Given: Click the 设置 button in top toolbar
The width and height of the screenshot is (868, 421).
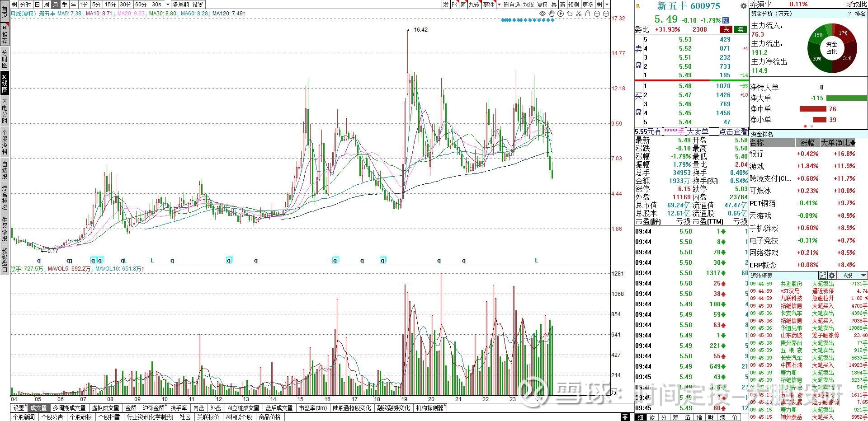Looking at the screenshot, I should [x=198, y=5].
